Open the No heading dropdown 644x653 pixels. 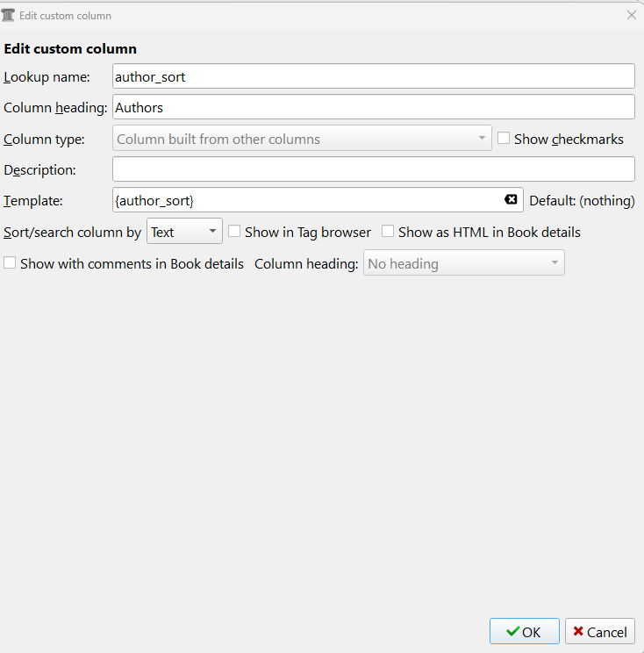[463, 262]
